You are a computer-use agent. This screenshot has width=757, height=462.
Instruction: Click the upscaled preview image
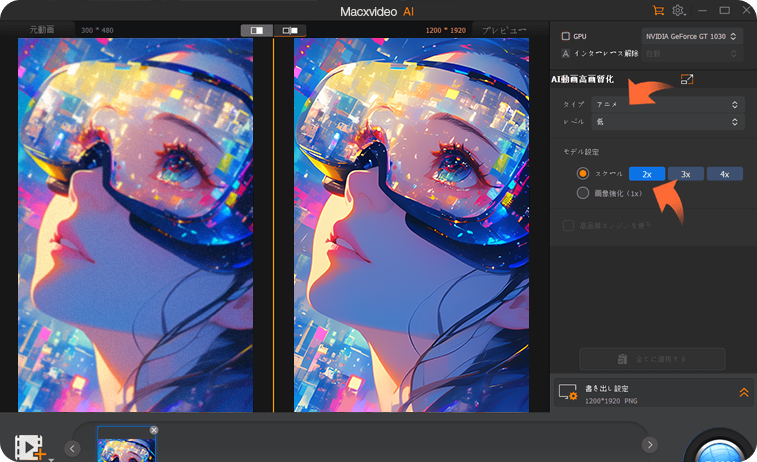[x=411, y=225]
